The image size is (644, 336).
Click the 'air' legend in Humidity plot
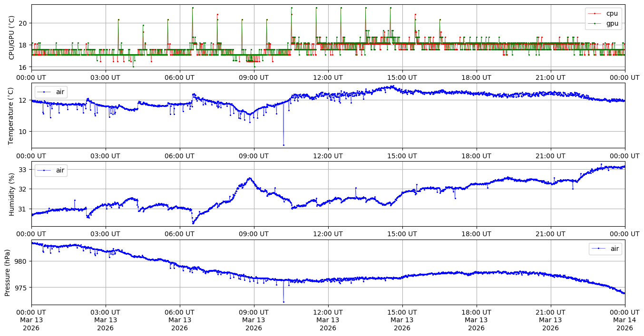[x=51, y=170]
